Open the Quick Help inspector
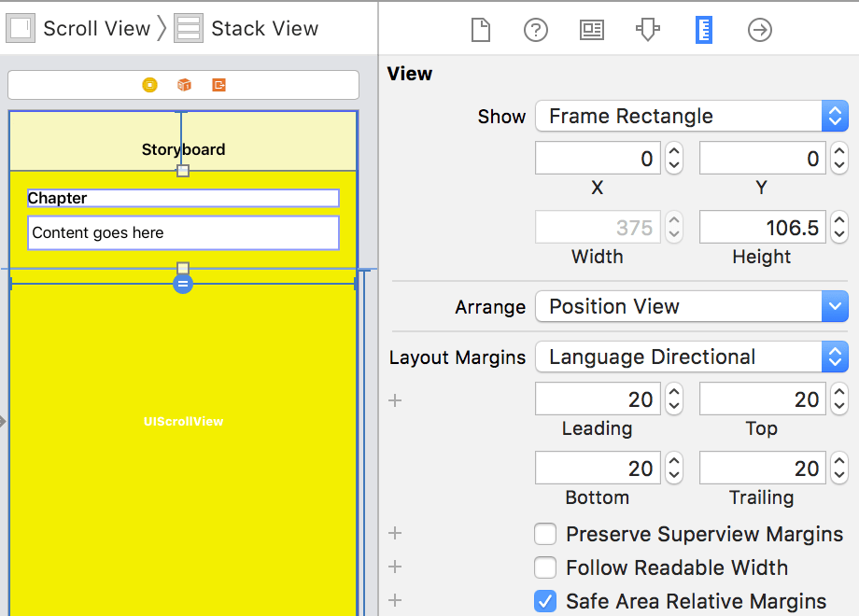Image resolution: width=859 pixels, height=616 pixels. (535, 30)
